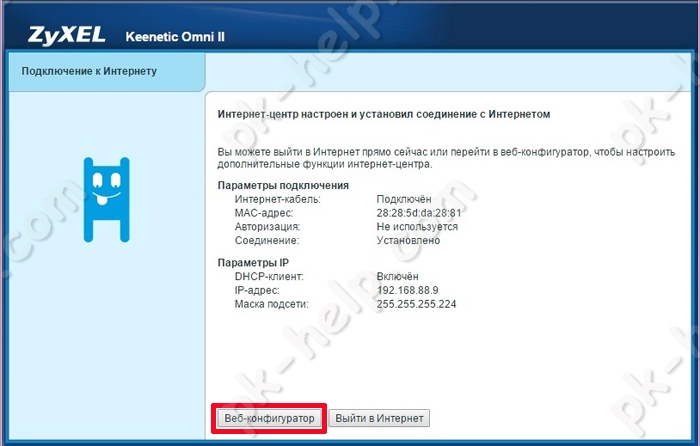Click the IP address value 192.168.88.9
Image resolution: width=700 pixels, height=446 pixels.
(408, 290)
